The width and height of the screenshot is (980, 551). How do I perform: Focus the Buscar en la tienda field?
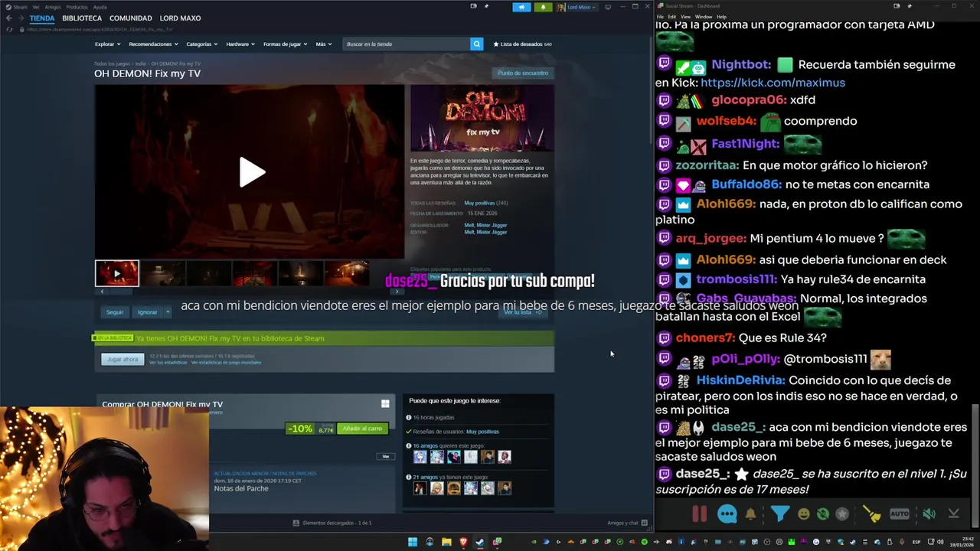click(x=407, y=44)
